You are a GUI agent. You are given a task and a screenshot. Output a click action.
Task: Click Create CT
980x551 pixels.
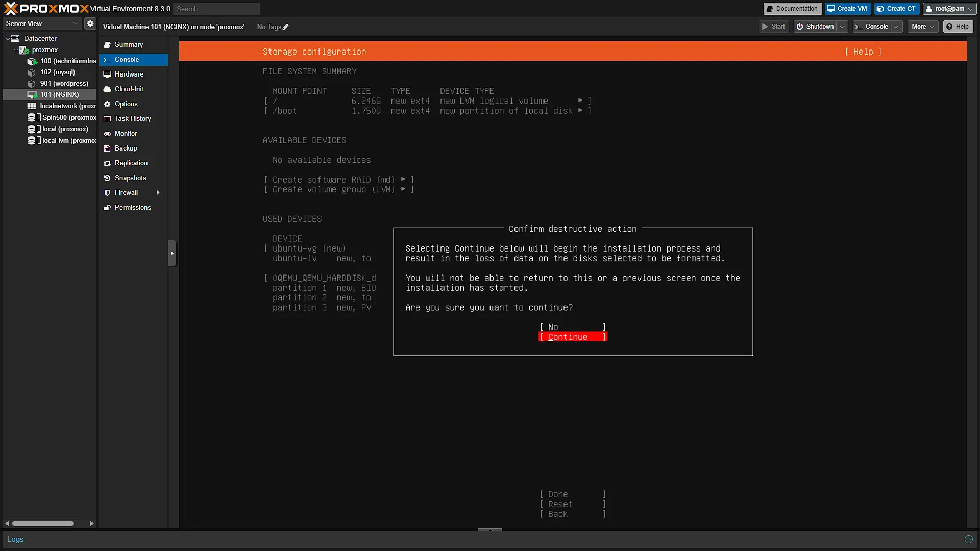(x=896, y=9)
